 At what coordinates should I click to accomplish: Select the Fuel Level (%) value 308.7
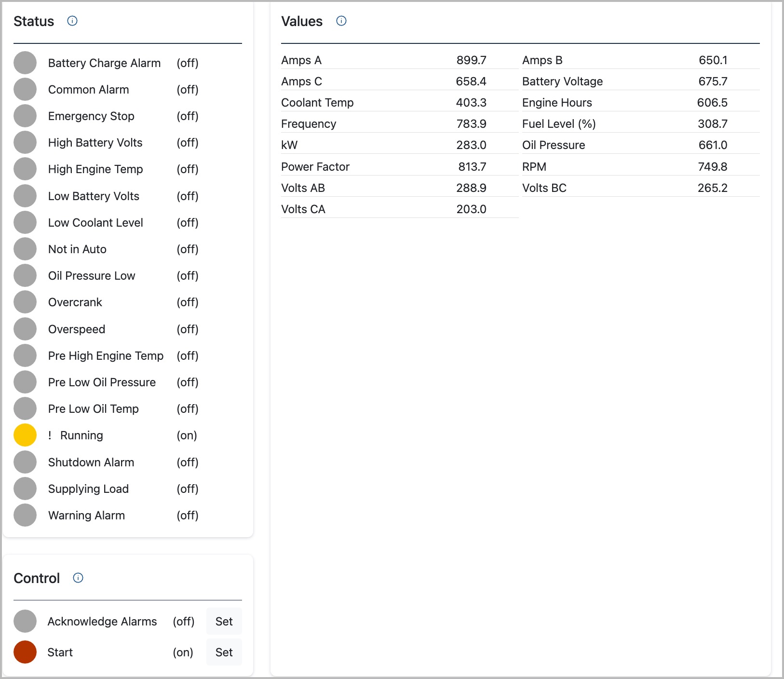(x=713, y=123)
